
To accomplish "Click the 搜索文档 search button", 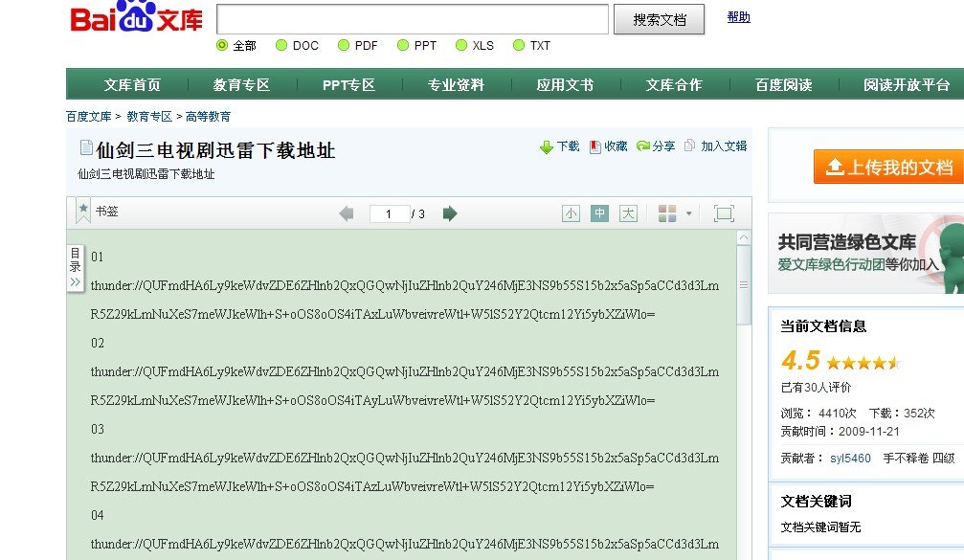I will point(659,19).
